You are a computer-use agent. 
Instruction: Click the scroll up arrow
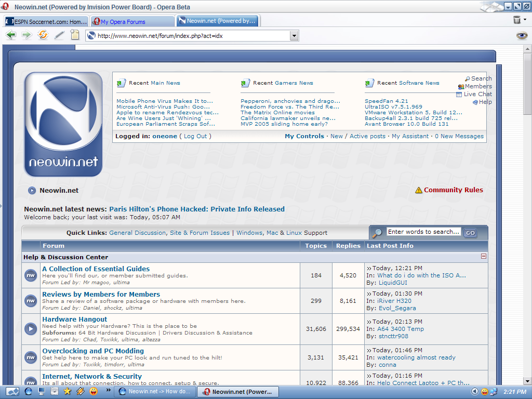click(x=527, y=49)
